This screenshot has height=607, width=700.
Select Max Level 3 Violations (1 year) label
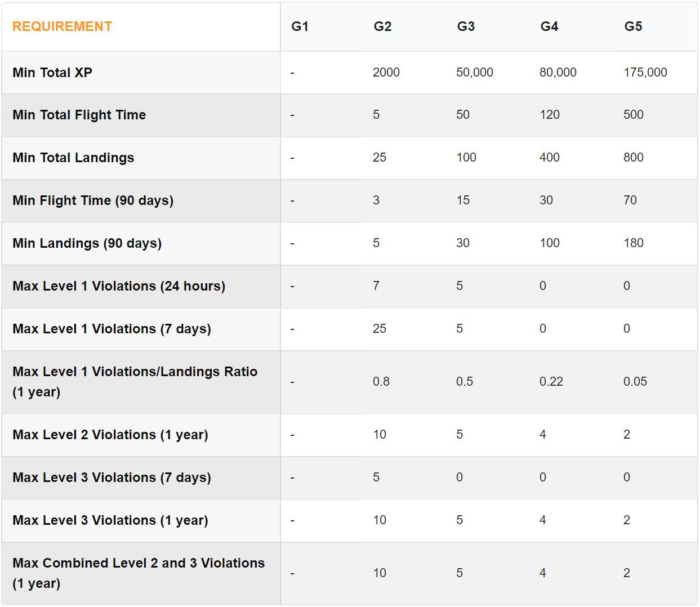[110, 520]
